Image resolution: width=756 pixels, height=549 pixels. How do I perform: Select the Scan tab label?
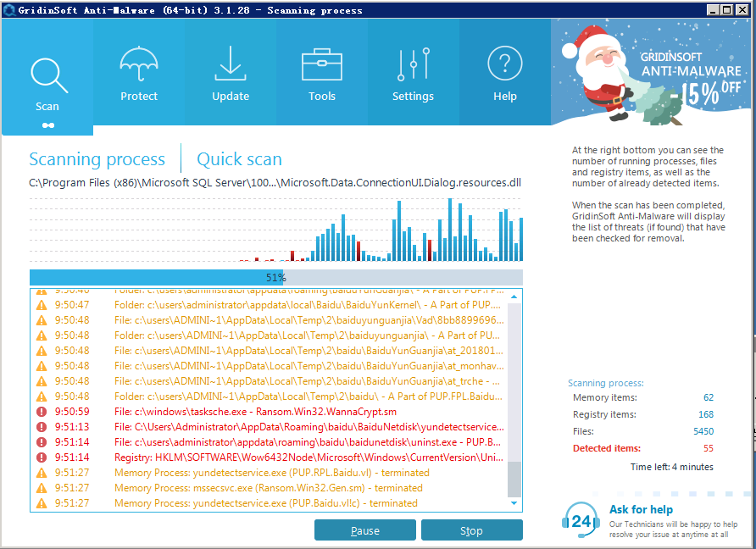(x=47, y=107)
